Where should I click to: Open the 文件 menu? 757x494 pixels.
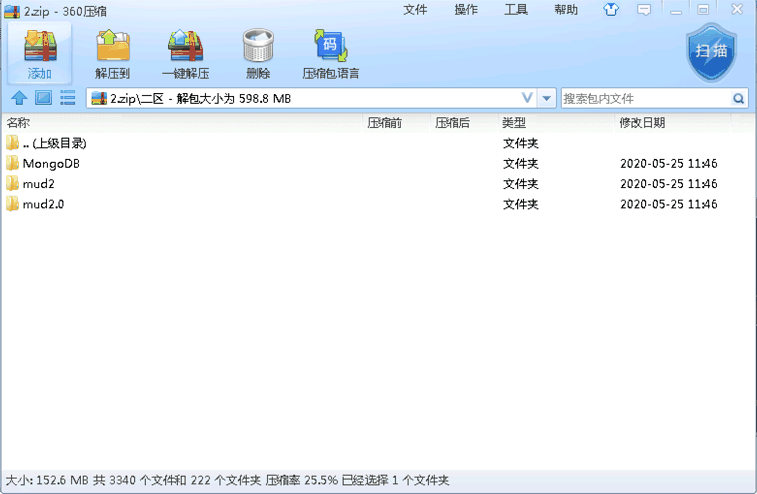(415, 10)
